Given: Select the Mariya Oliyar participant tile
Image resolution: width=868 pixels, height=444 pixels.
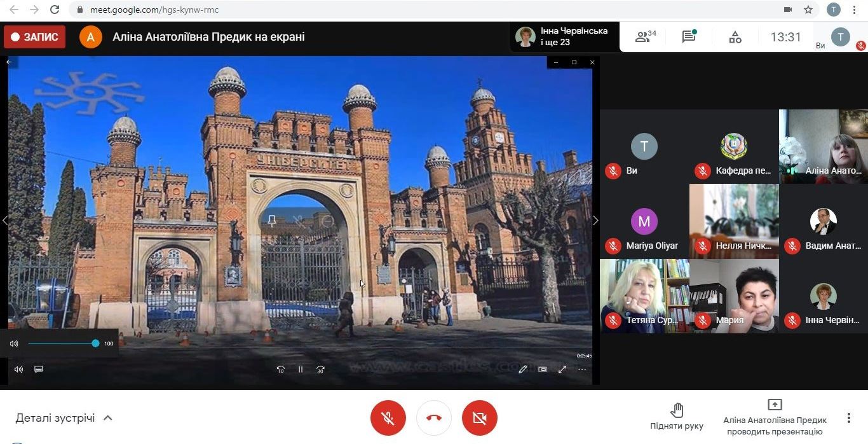Looking at the screenshot, I should click(x=644, y=221).
